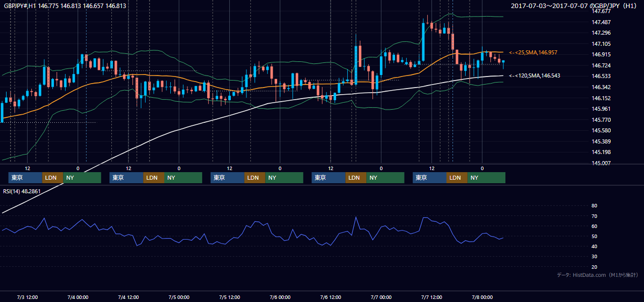Select the 7/8 00:00 time axis marker

point(482,297)
